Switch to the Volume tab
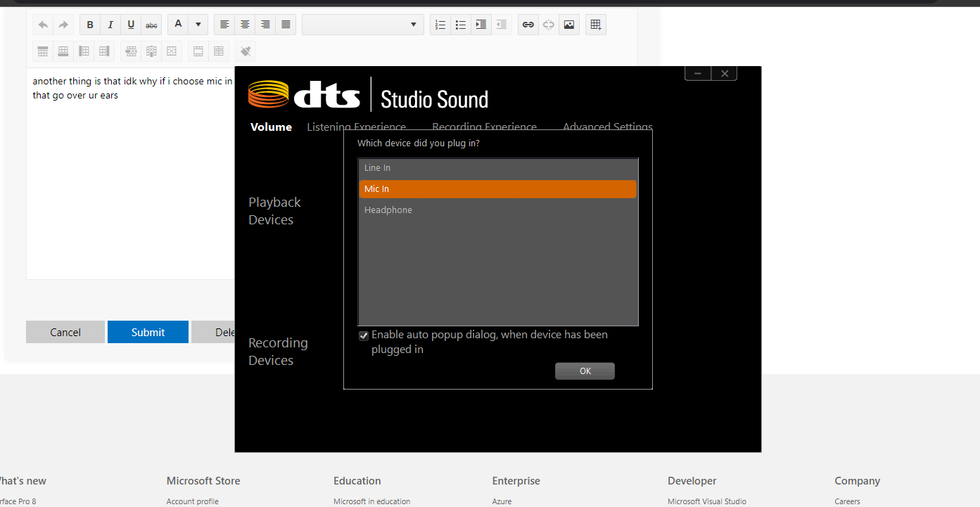 pos(271,127)
